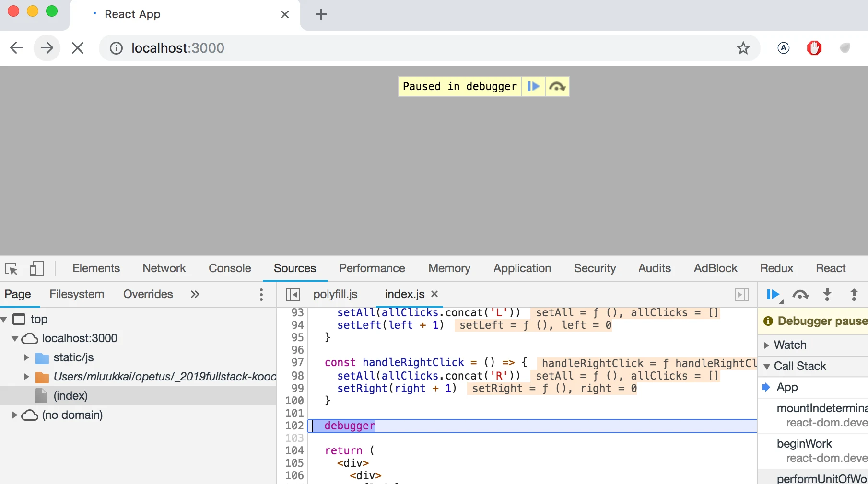Bookmark page with star icon
Screen dimensions: 868x484
coord(743,48)
